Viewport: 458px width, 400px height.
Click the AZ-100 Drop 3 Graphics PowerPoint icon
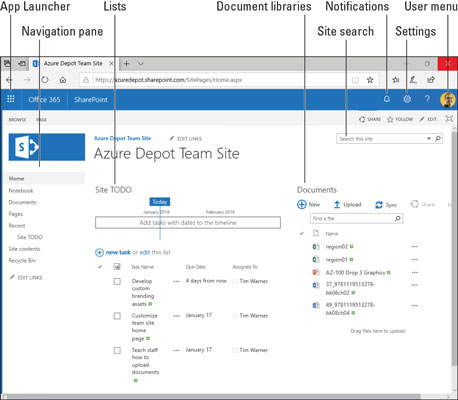pyautogui.click(x=316, y=272)
